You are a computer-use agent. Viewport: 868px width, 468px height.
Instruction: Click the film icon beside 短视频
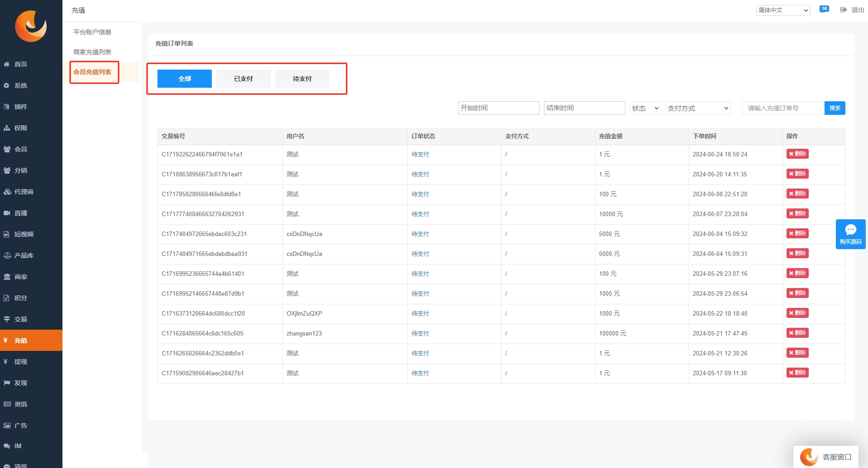(x=7, y=234)
